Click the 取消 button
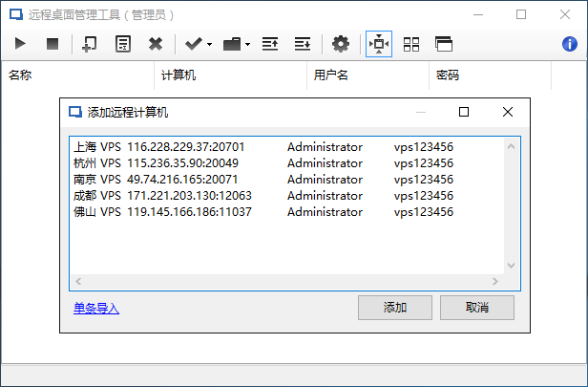The height and width of the screenshot is (387, 588). coord(477,308)
